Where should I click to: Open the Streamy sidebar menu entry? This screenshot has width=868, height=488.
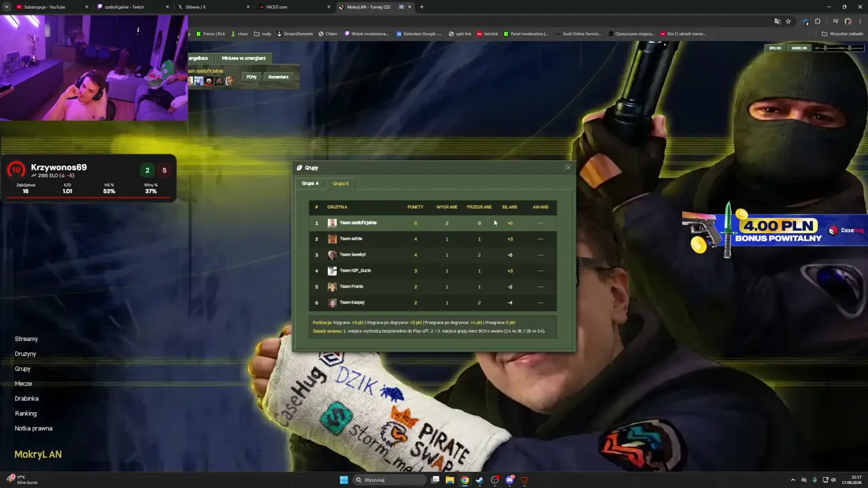coord(26,339)
